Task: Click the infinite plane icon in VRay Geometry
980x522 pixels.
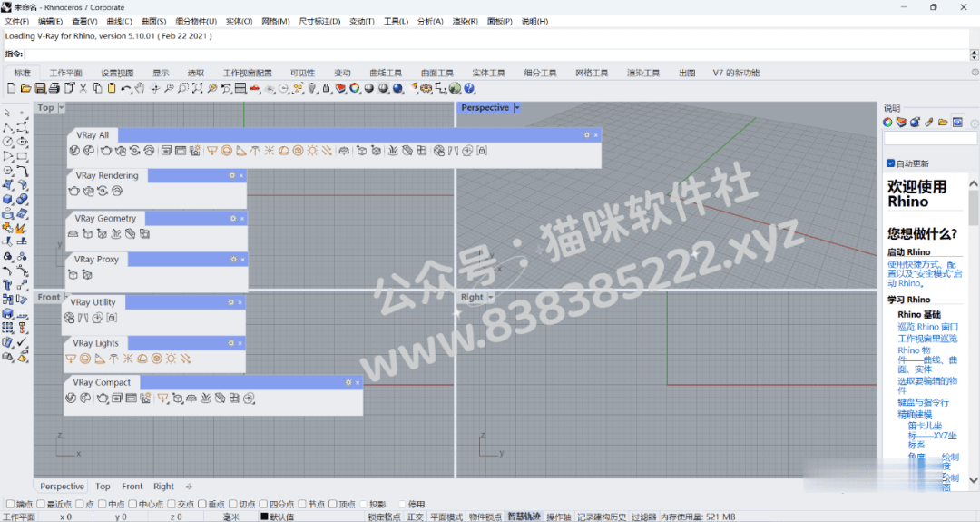Action: pyautogui.click(x=73, y=234)
